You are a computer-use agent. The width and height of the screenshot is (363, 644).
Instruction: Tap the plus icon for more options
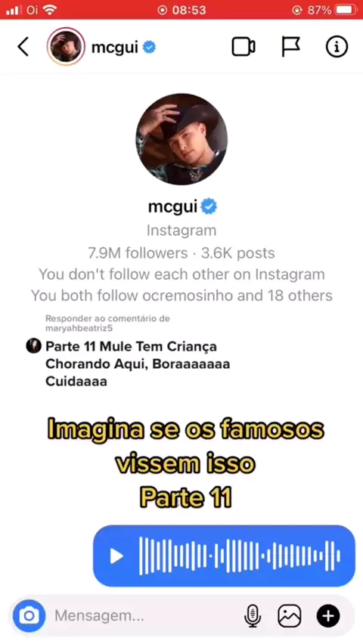[x=328, y=616]
